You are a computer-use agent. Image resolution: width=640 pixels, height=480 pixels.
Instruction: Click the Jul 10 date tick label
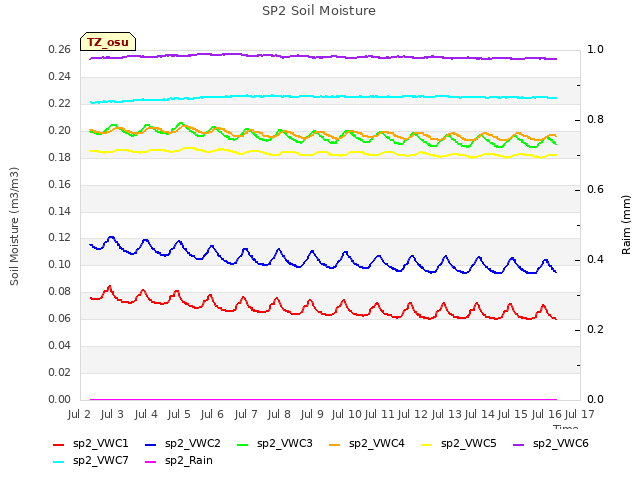[x=346, y=415]
